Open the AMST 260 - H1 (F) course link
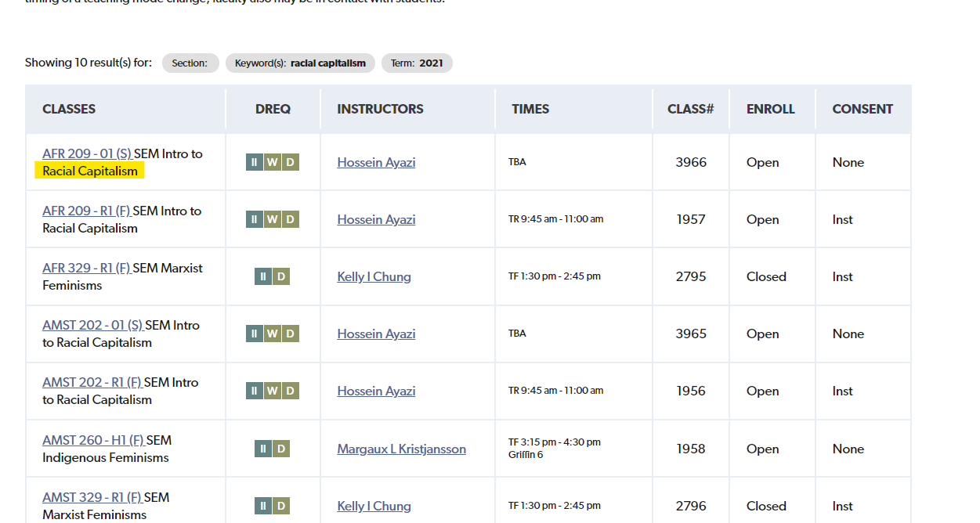The height and width of the screenshot is (523, 980). pos(93,440)
